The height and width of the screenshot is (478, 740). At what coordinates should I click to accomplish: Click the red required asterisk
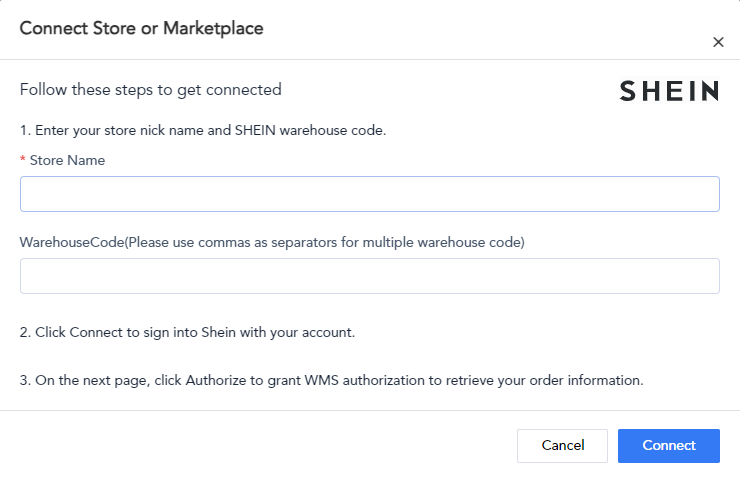point(23,159)
